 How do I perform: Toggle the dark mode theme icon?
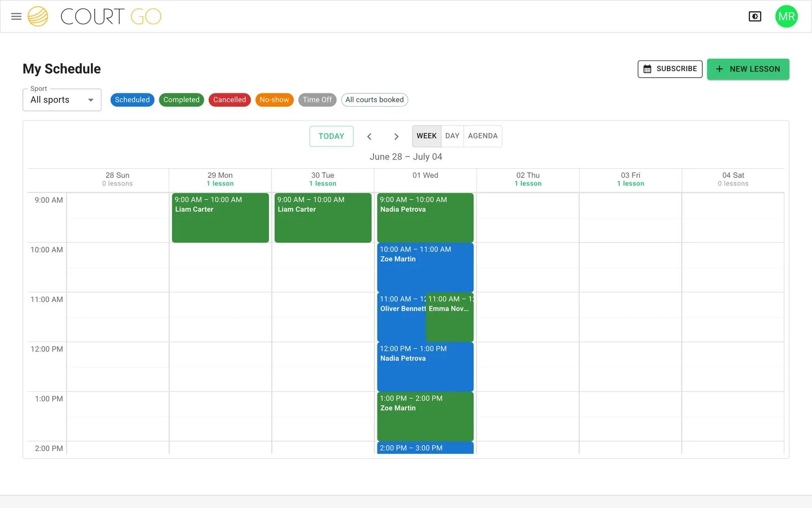755,16
